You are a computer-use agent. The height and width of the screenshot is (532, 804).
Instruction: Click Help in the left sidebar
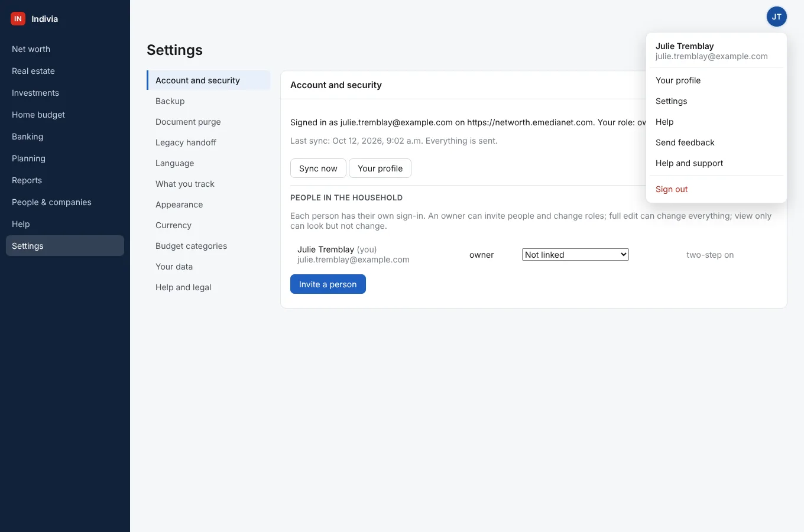tap(65, 224)
